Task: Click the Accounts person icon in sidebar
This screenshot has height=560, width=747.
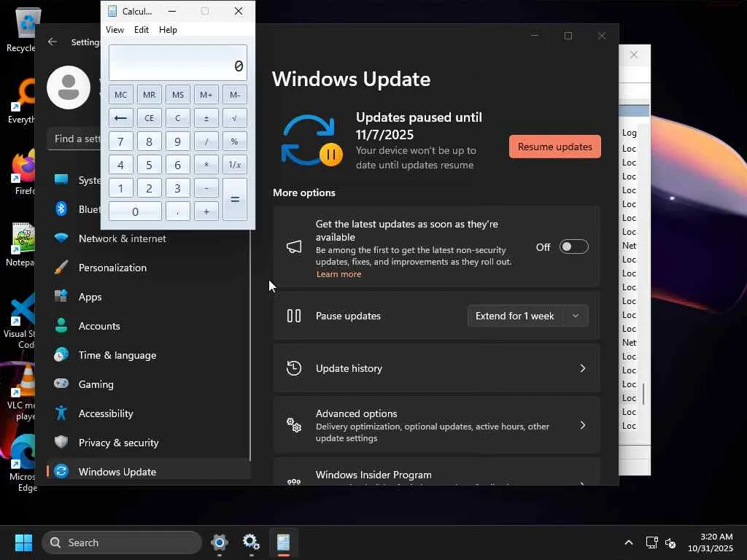Action: (61, 325)
